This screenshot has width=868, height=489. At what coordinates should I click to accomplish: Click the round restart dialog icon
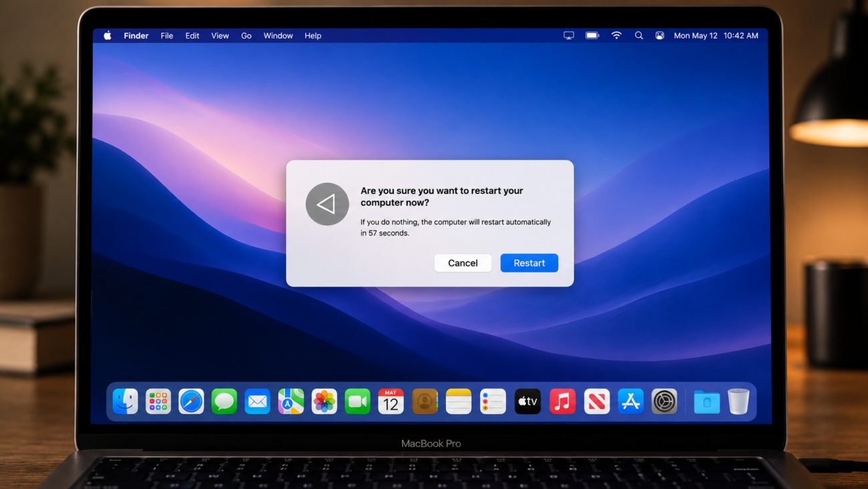(x=327, y=204)
